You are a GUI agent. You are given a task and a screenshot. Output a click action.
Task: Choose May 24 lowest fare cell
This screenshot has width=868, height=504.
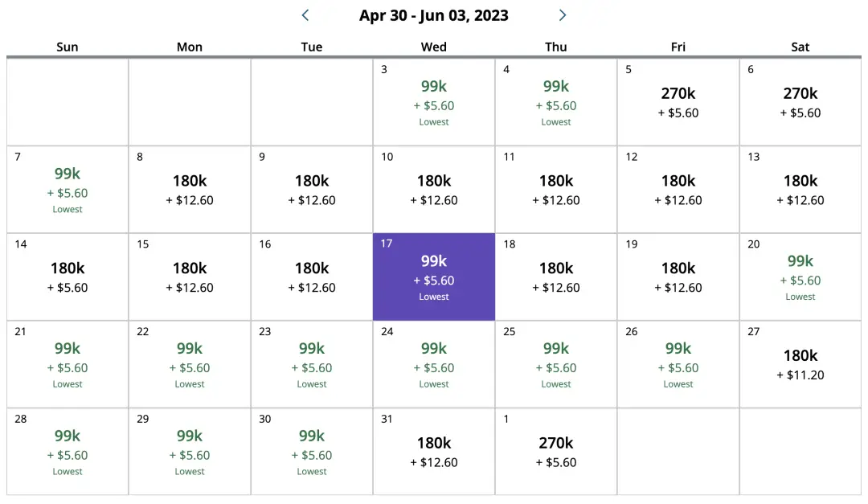tap(434, 364)
